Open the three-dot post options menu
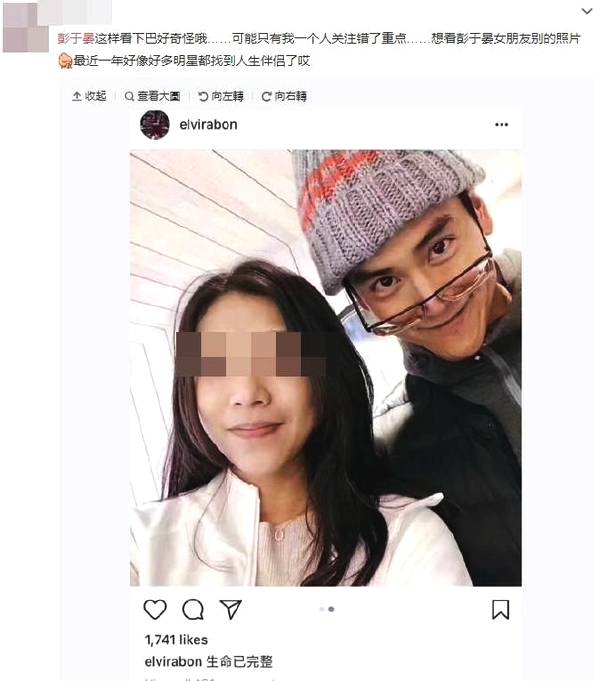600x681 pixels. point(501,125)
